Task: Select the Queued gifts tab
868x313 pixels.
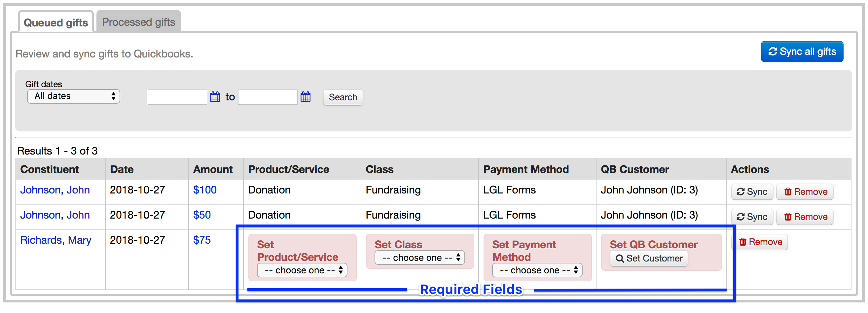Action: [55, 22]
